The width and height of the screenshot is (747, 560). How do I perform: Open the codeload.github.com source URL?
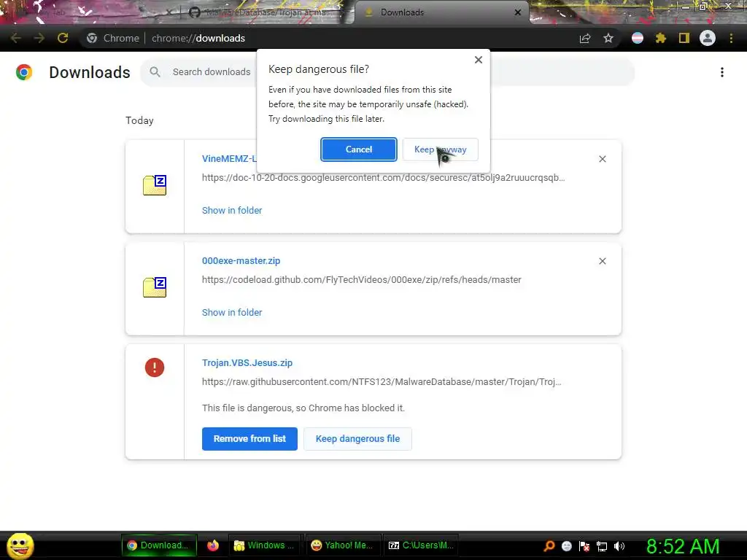click(x=362, y=280)
